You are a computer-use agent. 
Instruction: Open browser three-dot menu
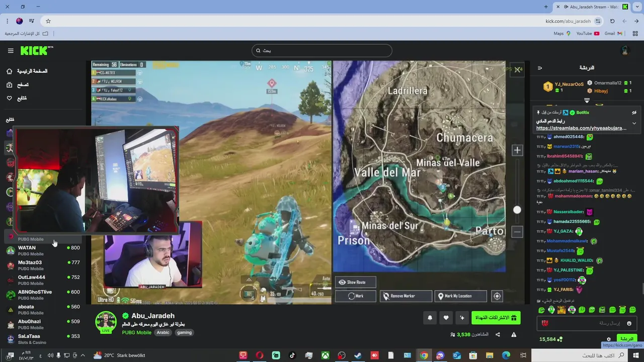pos(7,21)
